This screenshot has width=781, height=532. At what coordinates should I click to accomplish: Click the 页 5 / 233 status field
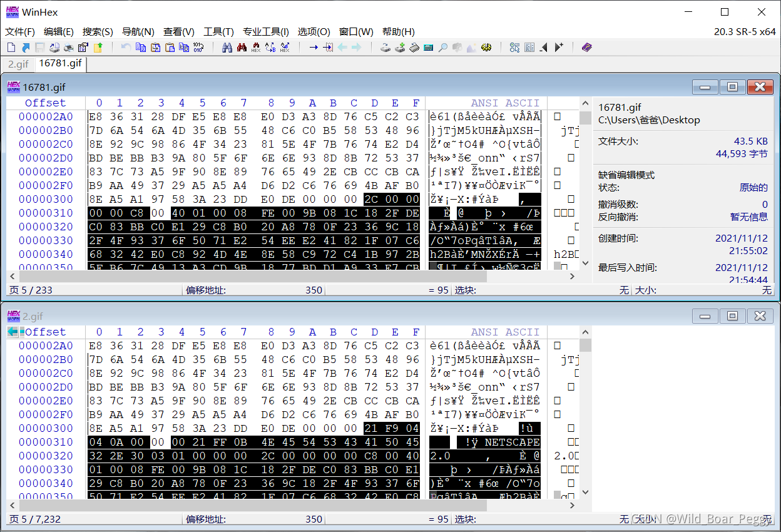(x=94, y=290)
